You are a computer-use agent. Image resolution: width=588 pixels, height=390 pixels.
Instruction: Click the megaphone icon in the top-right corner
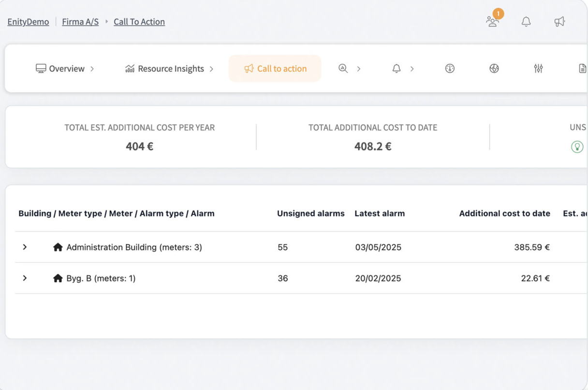(559, 21)
